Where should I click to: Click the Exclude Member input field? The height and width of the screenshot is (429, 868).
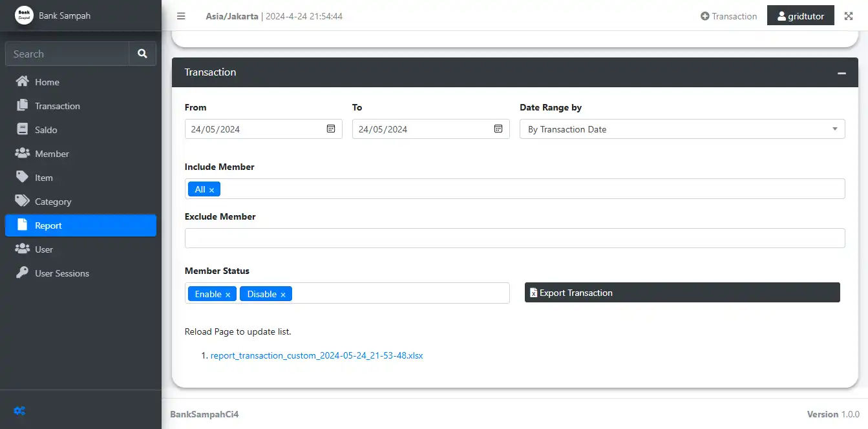[514, 238]
